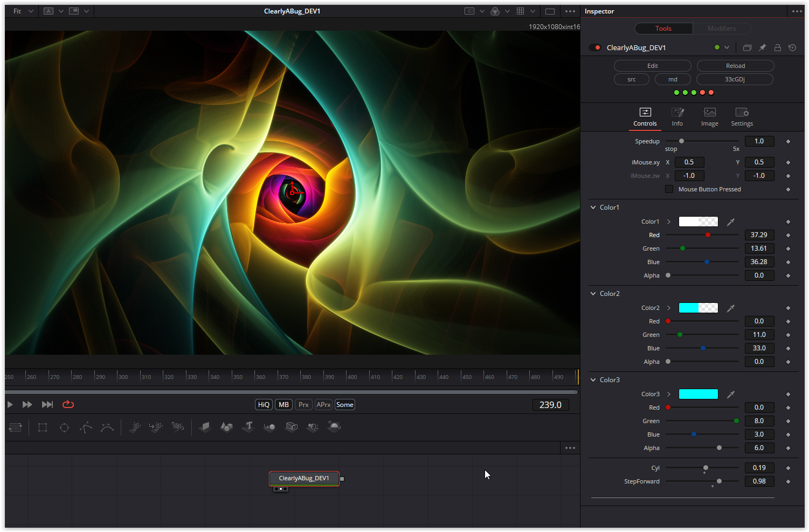
Task: Click the Color3 cyan swatch
Action: (x=699, y=394)
